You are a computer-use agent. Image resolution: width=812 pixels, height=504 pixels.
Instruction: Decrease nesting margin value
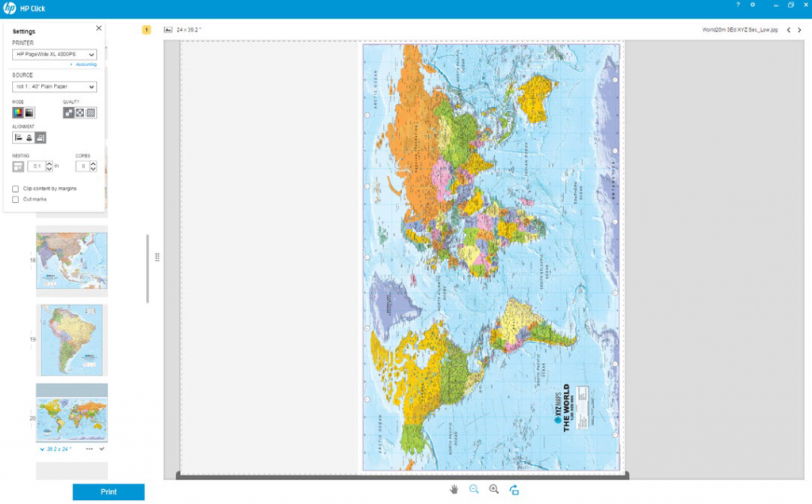point(49,170)
